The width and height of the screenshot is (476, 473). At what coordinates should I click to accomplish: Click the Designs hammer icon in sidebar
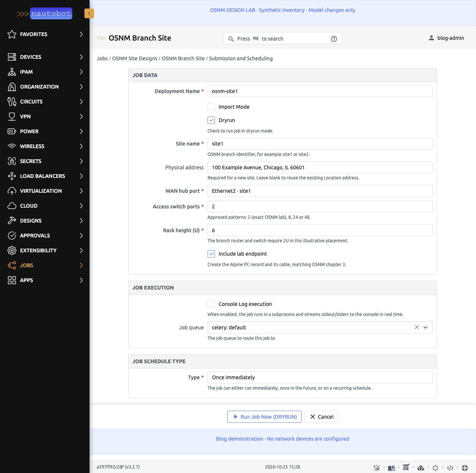(12, 221)
